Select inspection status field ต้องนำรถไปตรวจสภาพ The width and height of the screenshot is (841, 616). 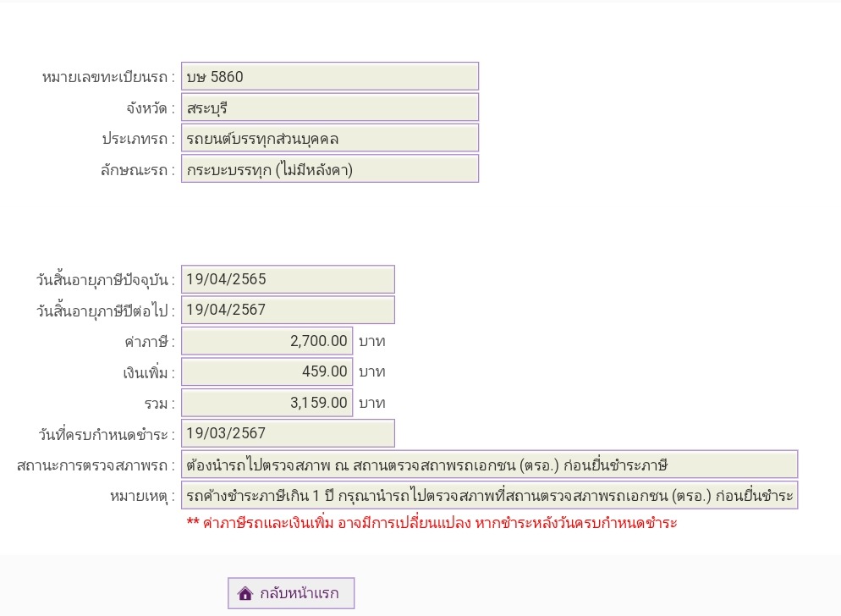[x=490, y=465]
